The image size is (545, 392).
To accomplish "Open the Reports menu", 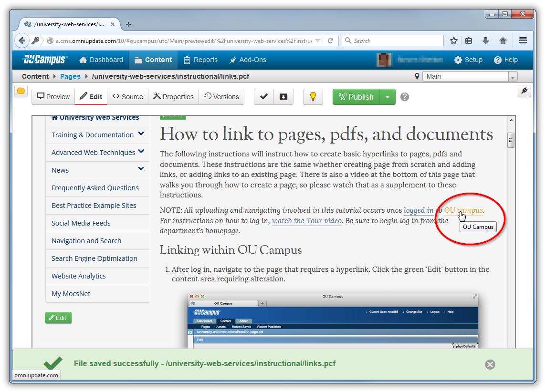I will 200,60.
